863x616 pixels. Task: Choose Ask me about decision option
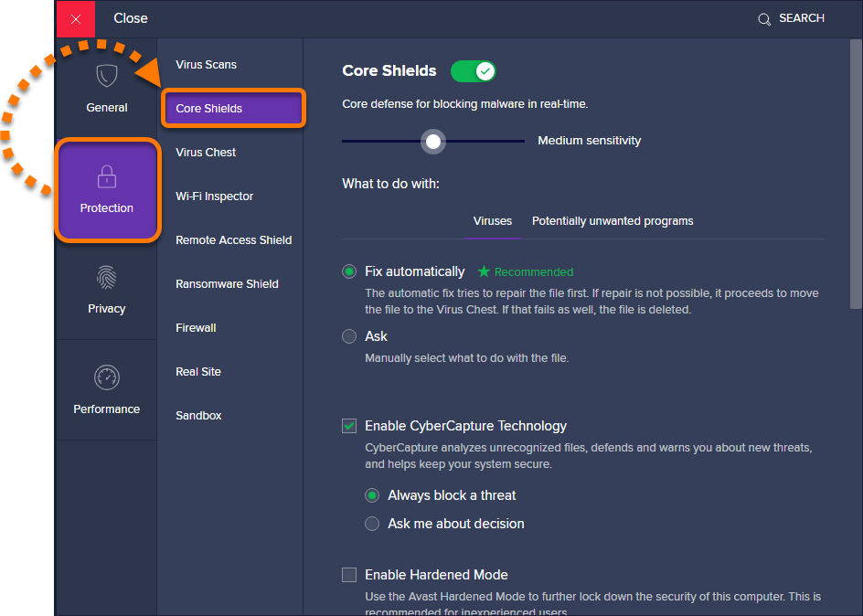pos(372,524)
